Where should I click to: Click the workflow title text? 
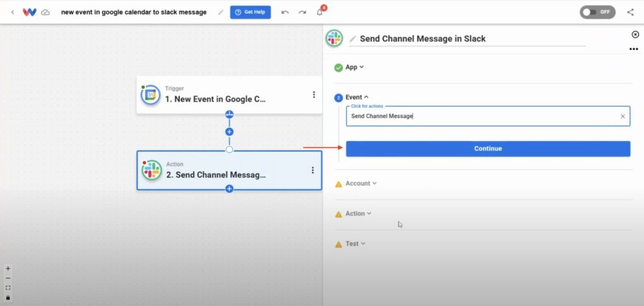[134, 13]
